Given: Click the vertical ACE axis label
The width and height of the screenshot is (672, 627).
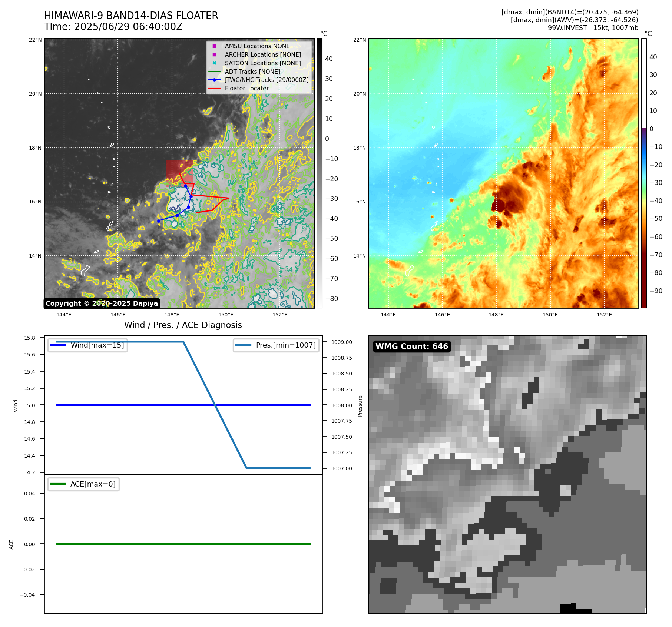Looking at the screenshot, I should pyautogui.click(x=11, y=544).
